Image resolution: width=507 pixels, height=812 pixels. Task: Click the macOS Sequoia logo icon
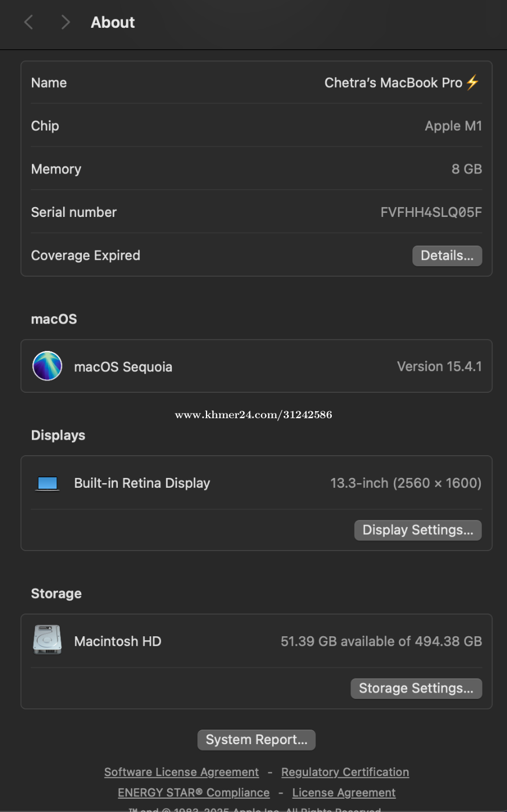pos(47,366)
